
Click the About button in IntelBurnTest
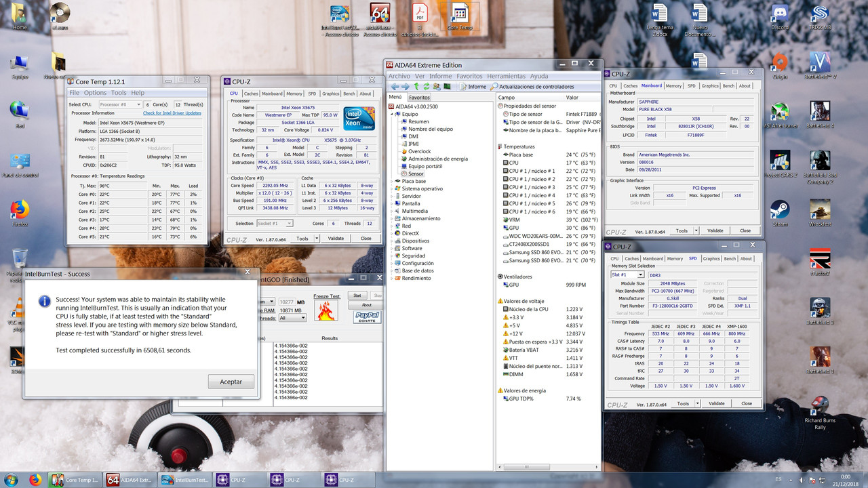click(367, 305)
